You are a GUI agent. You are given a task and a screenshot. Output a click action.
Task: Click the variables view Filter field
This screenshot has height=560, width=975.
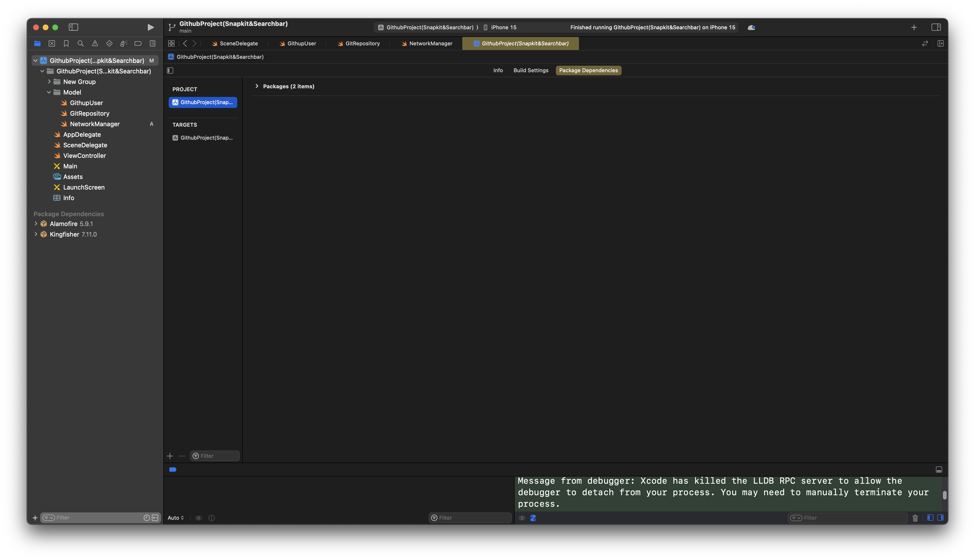(x=470, y=518)
